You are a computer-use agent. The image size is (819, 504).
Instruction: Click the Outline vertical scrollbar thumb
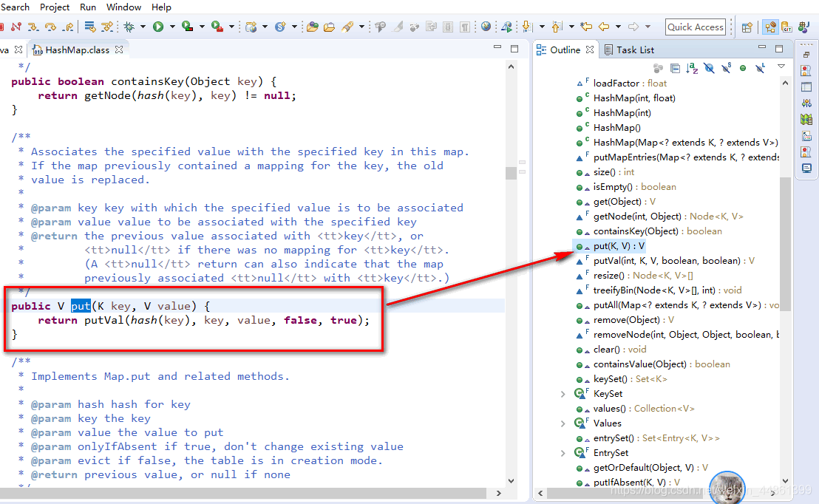785,243
